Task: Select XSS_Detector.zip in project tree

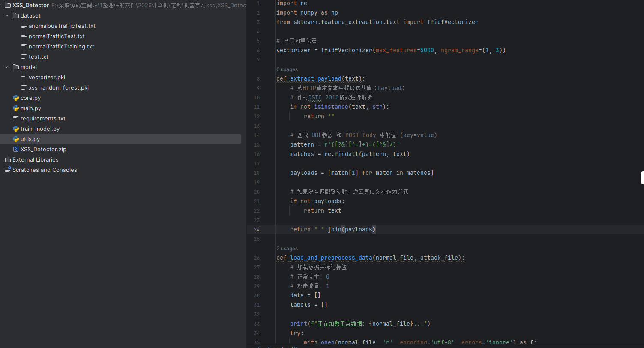Action: click(43, 149)
